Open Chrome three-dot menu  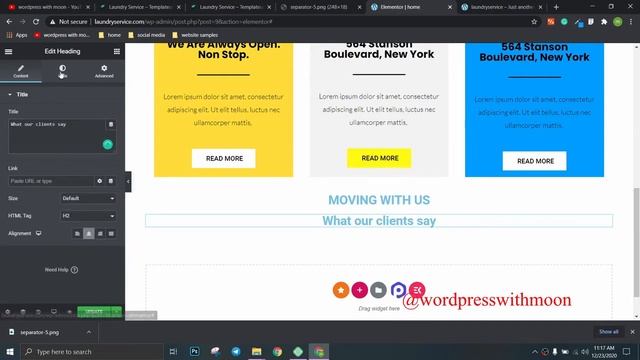tap(631, 22)
